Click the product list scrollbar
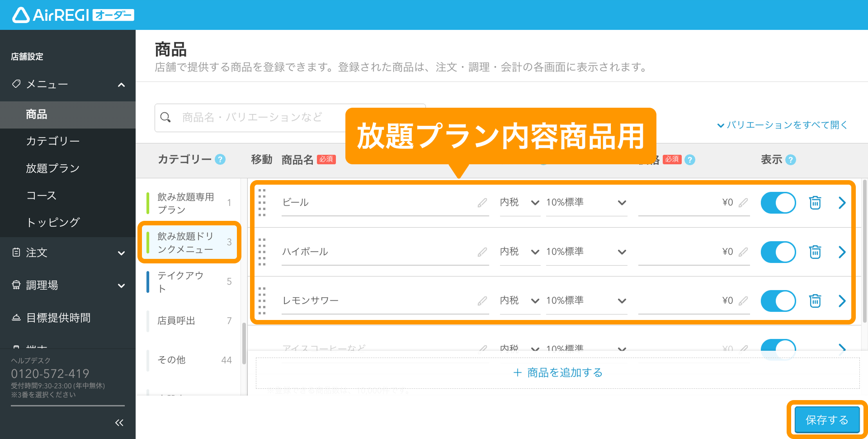The width and height of the screenshot is (868, 439). click(865, 251)
